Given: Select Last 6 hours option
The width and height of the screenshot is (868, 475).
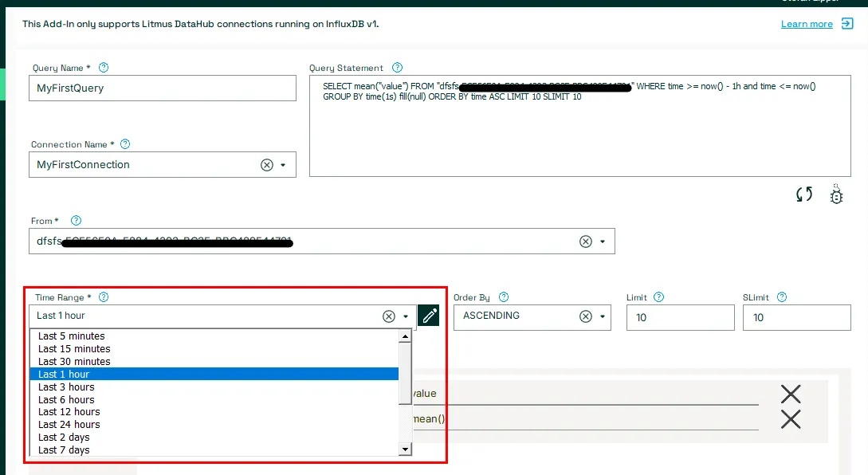Looking at the screenshot, I should 214,400.
